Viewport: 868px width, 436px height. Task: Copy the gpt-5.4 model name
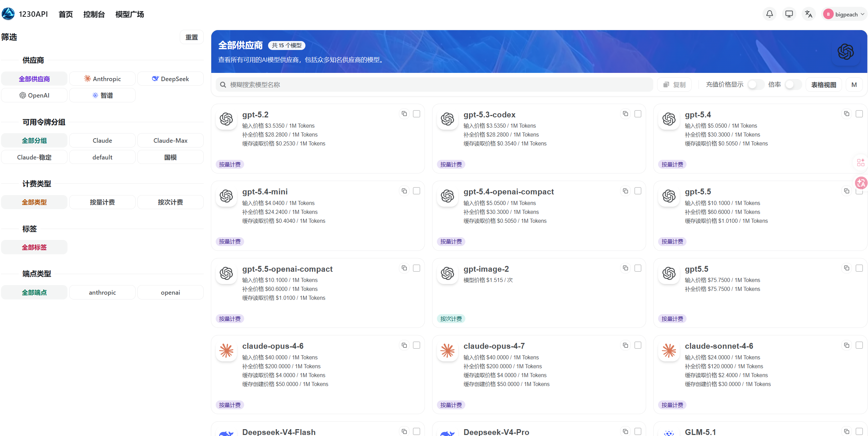point(846,114)
